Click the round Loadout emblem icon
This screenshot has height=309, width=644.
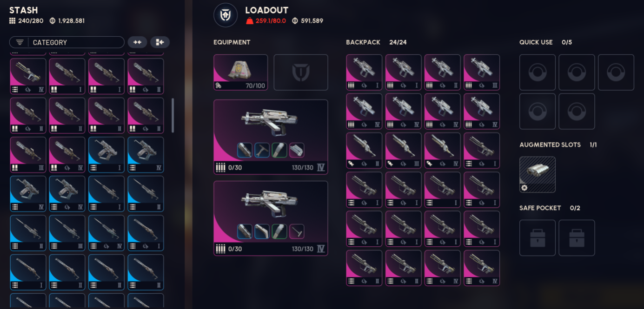coord(226,15)
